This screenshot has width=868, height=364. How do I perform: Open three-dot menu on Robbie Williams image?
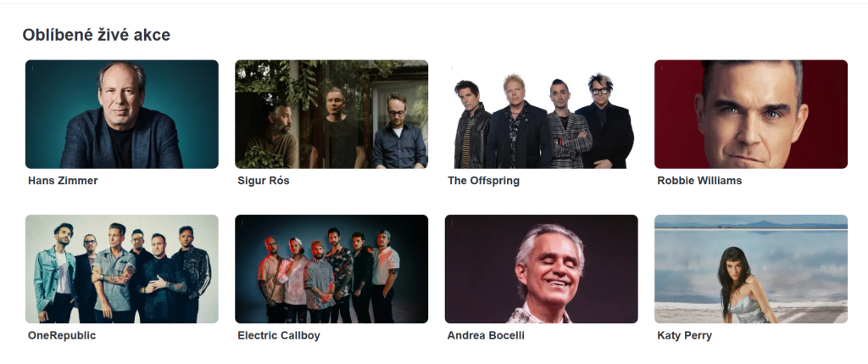coord(662,68)
